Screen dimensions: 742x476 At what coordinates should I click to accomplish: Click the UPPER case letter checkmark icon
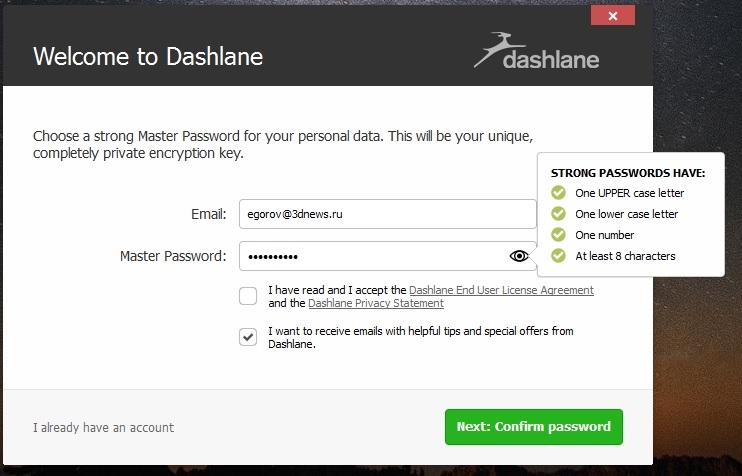tap(558, 193)
